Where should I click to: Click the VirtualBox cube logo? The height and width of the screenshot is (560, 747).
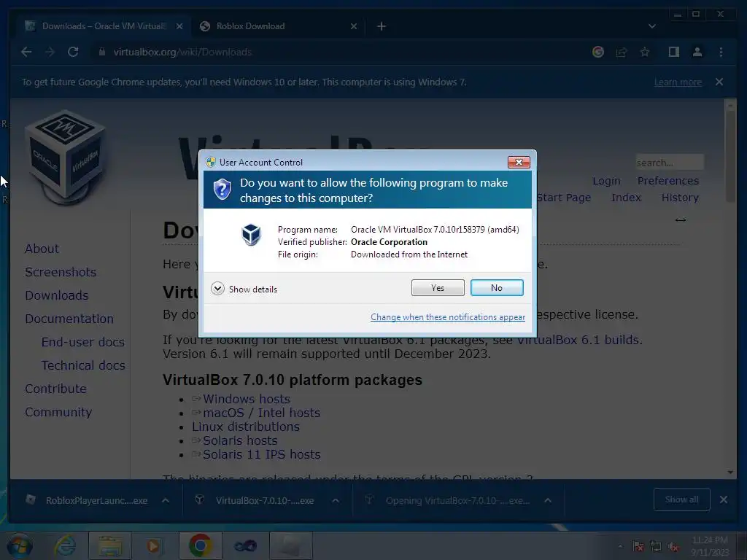click(x=65, y=157)
